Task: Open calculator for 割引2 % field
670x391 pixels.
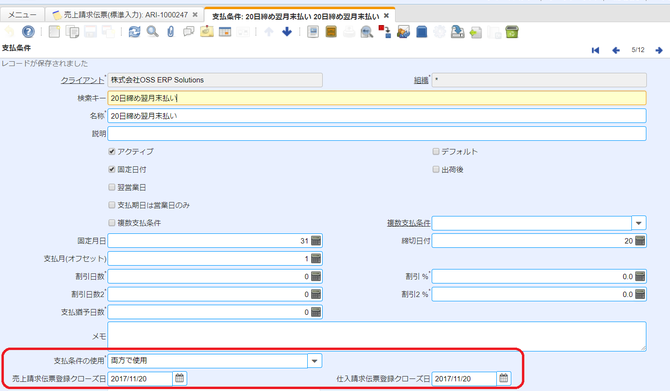Action: (x=640, y=294)
